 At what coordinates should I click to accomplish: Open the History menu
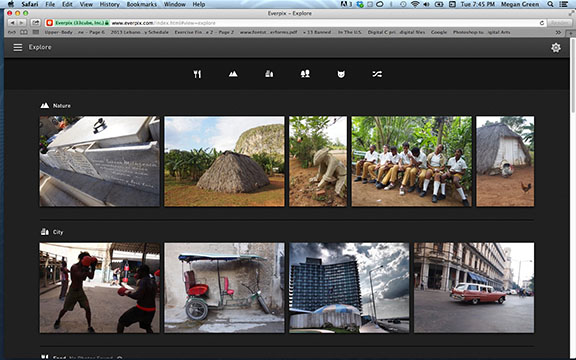coord(109,4)
